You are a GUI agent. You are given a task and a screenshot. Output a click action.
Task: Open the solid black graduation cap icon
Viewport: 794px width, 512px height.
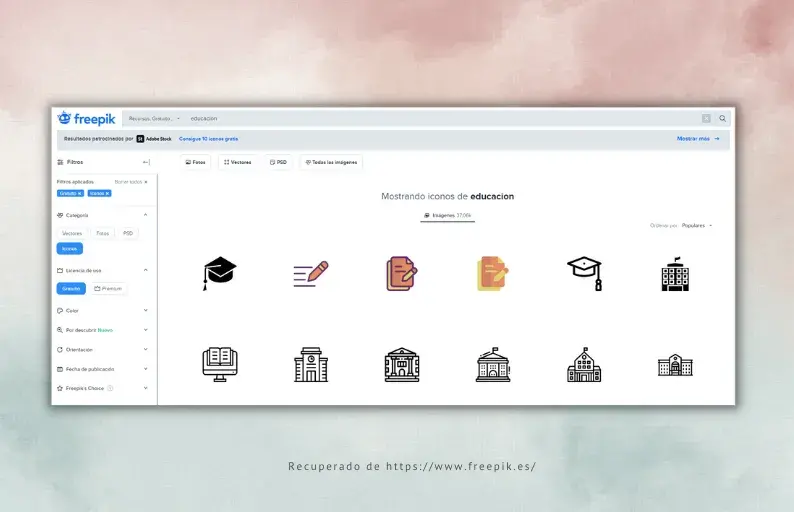click(x=219, y=273)
